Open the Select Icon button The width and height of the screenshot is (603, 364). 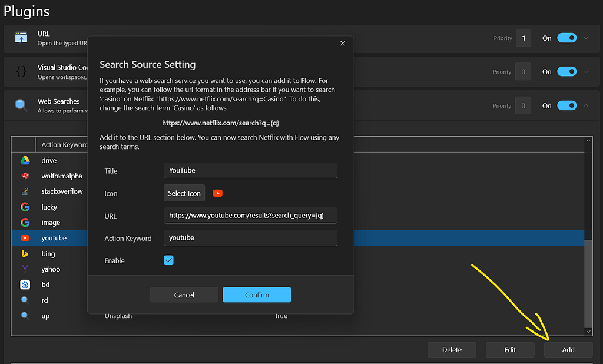[184, 193]
